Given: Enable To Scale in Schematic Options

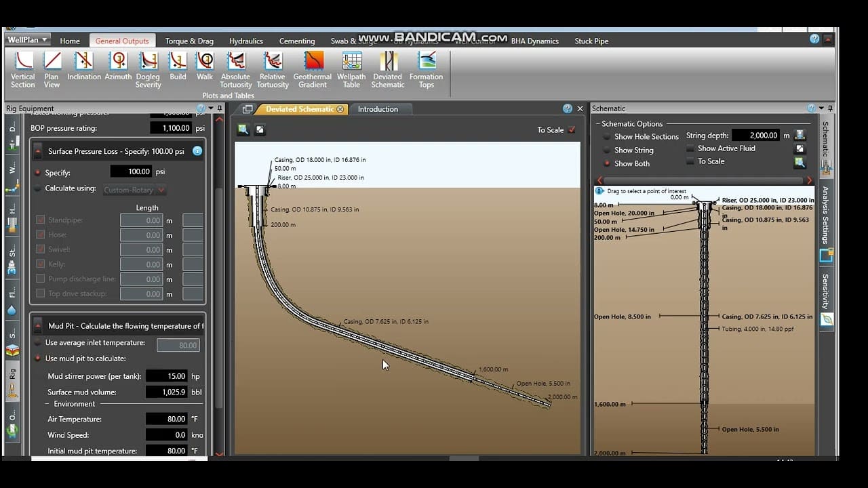Looking at the screenshot, I should 690,161.
